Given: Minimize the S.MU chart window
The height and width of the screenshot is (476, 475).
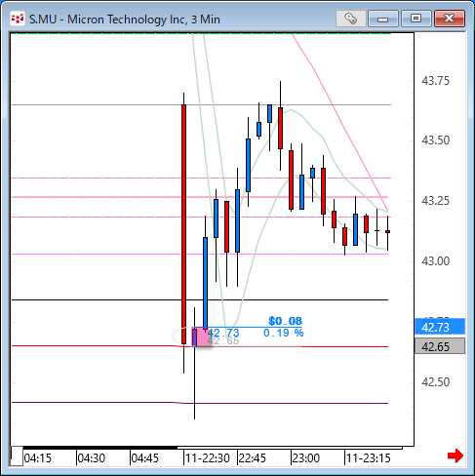Looking at the screenshot, I should (383, 19).
